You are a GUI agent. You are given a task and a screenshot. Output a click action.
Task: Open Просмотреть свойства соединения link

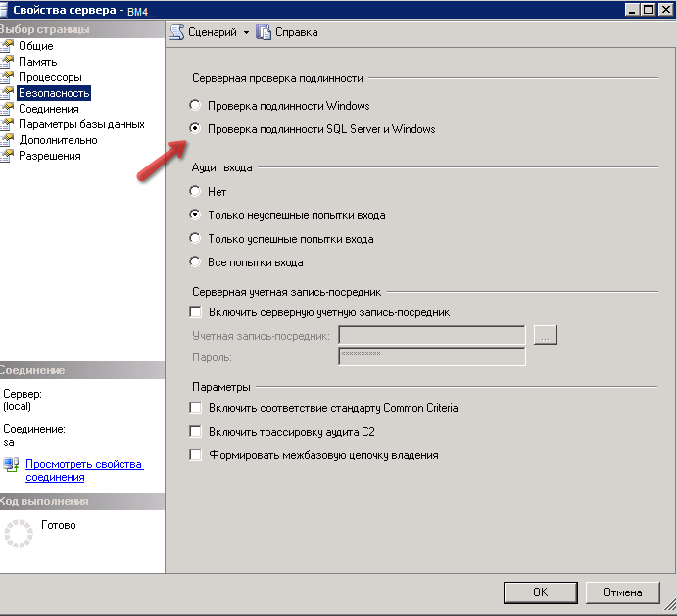coord(84,470)
